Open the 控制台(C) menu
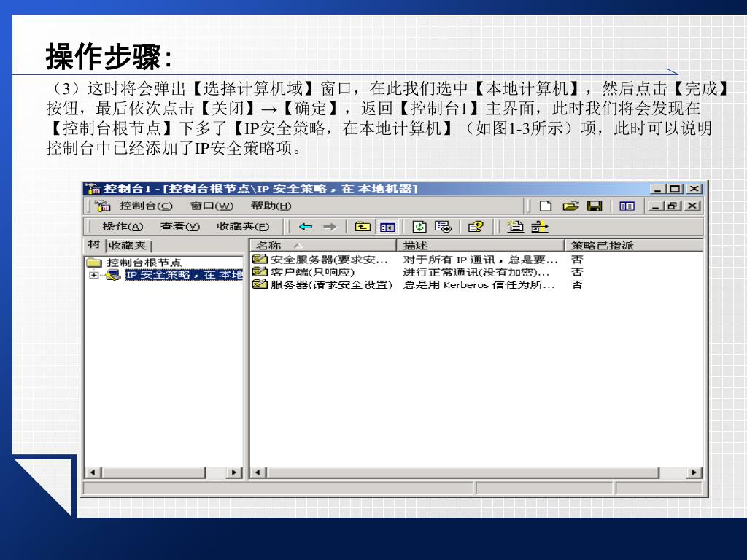Image resolution: width=747 pixels, height=560 pixels. (x=146, y=206)
